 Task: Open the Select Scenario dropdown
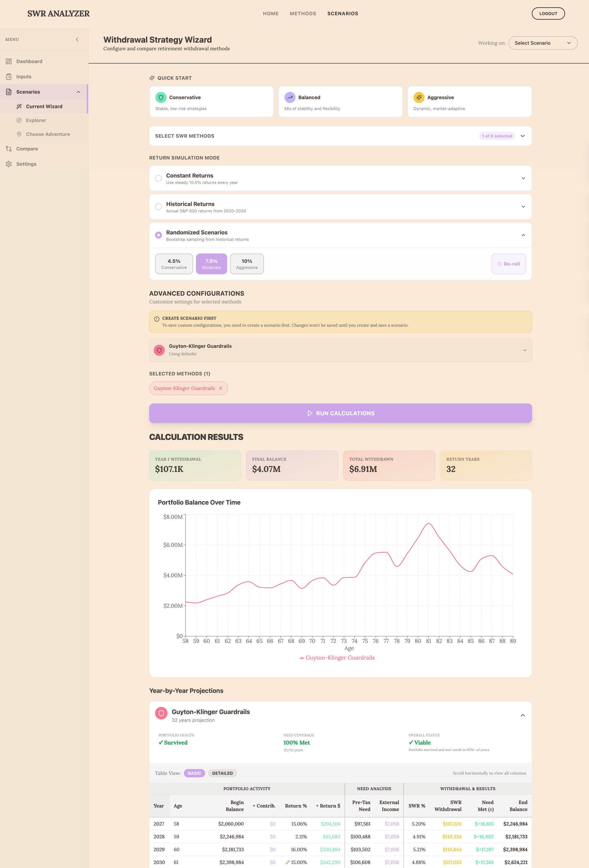click(543, 43)
